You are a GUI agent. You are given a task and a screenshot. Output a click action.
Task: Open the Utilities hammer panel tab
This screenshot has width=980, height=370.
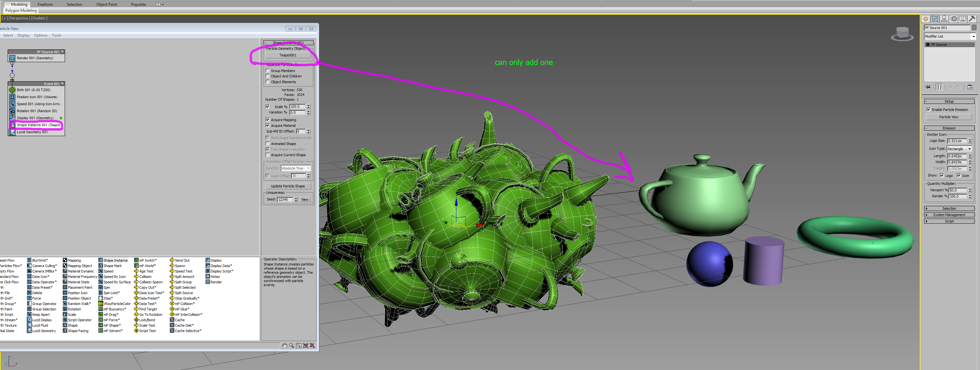pyautogui.click(x=972, y=18)
